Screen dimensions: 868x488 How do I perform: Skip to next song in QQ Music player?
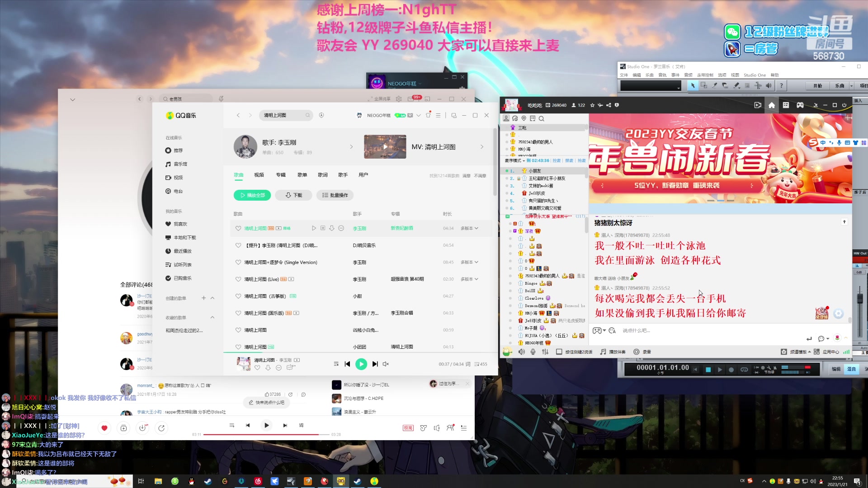click(x=375, y=364)
